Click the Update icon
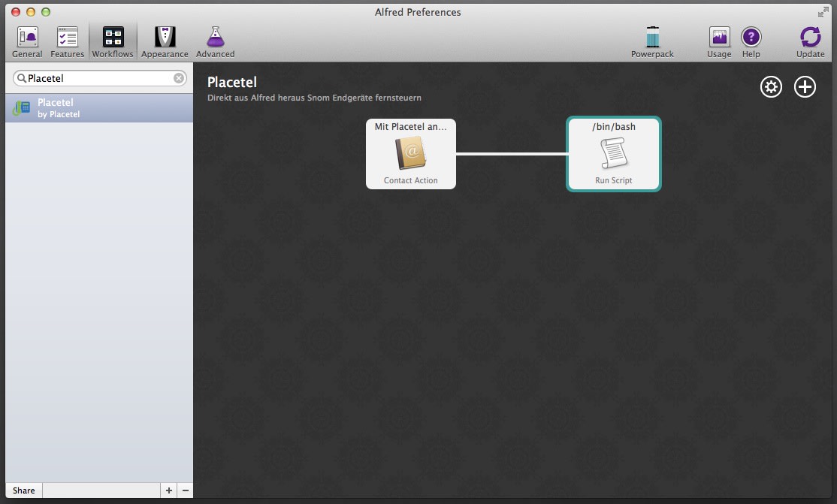The height and width of the screenshot is (504, 837). (x=810, y=41)
